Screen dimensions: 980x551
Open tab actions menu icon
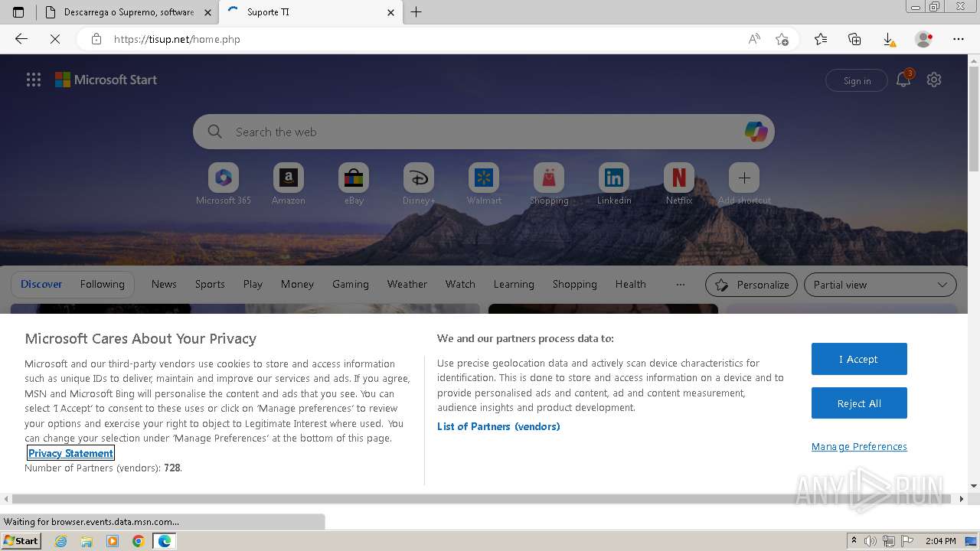click(x=18, y=12)
